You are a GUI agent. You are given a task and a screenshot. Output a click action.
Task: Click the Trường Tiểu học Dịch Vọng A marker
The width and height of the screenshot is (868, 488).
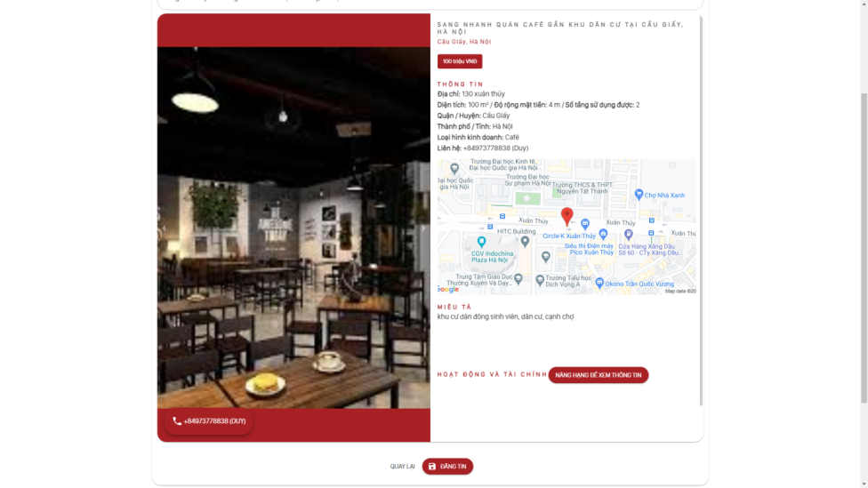point(540,281)
